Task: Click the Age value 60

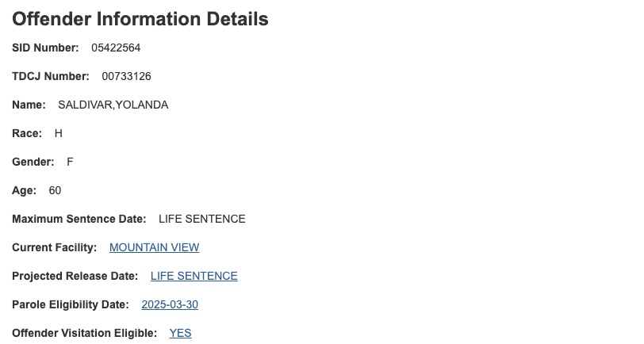Action: click(x=55, y=190)
